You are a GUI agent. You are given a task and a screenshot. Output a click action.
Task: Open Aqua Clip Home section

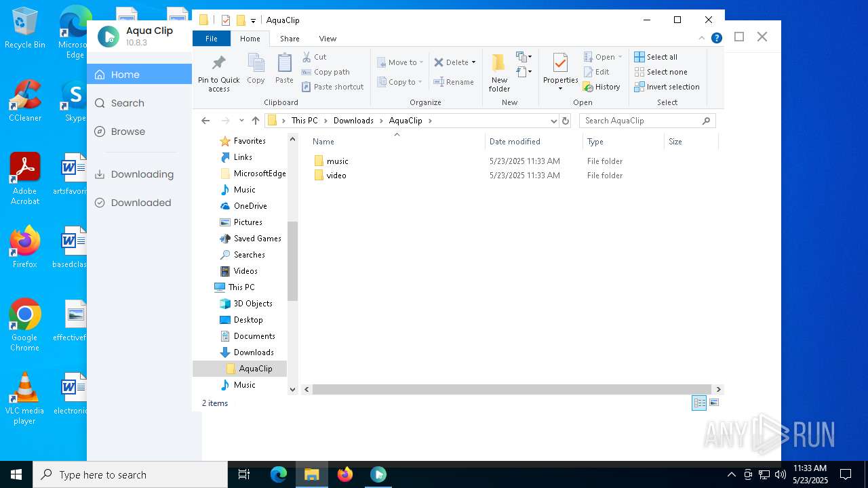click(x=140, y=75)
